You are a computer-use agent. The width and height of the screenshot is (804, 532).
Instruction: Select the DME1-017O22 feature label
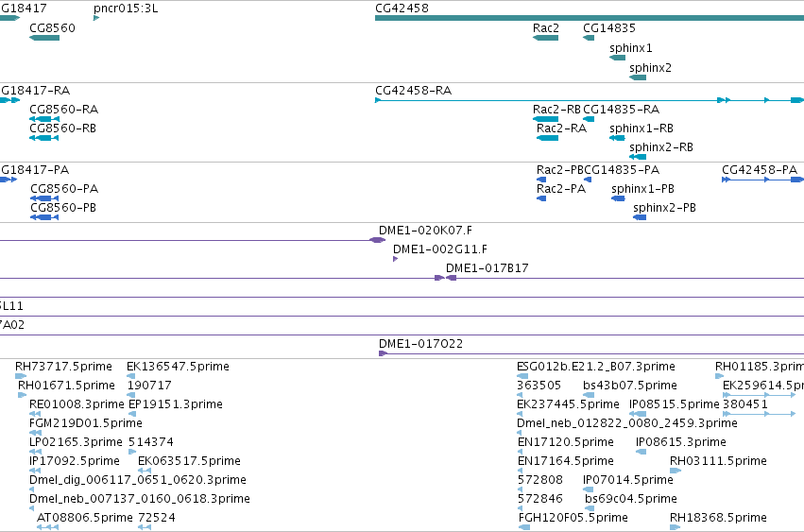[420, 344]
